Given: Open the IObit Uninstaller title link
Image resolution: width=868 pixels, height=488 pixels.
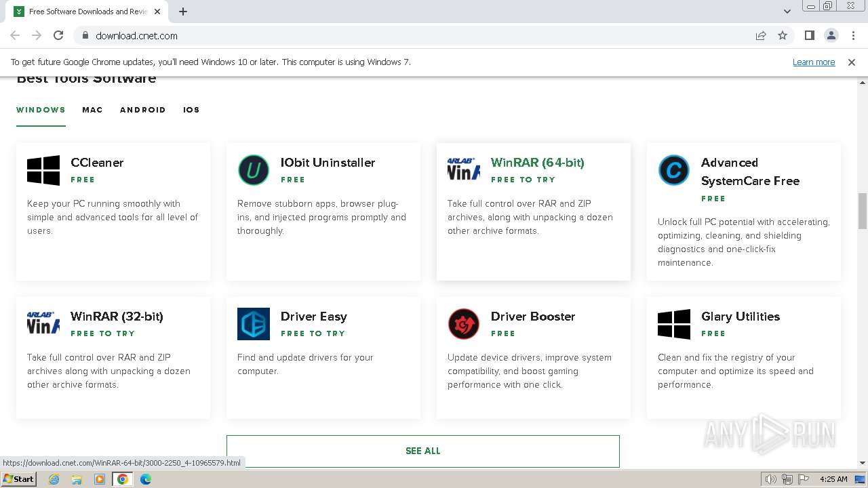Looking at the screenshot, I should pyautogui.click(x=328, y=163).
